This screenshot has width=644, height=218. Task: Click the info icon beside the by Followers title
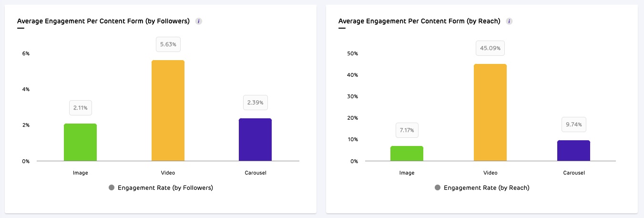199,21
